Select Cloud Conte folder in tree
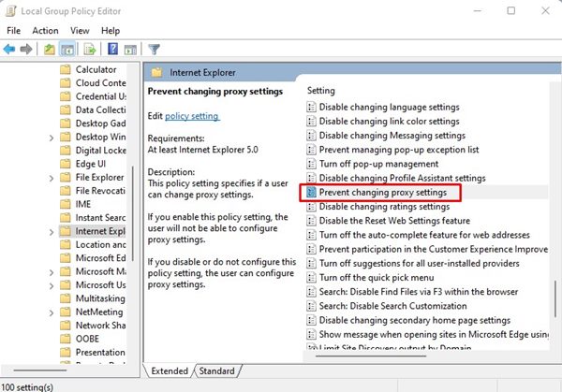The image size is (562, 392). click(x=93, y=82)
